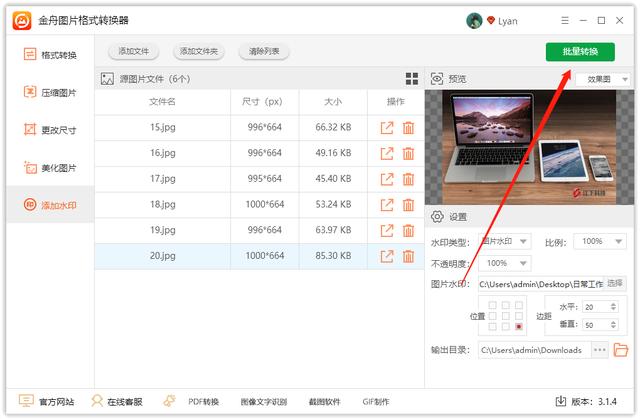Open exported file icon for 15.jpg
This screenshot has width=640, height=420.
click(387, 128)
